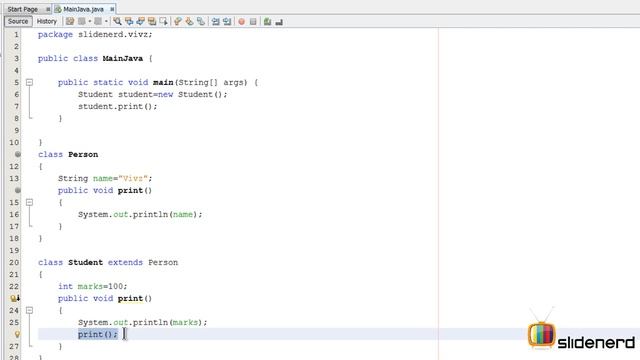
Task: Toggle Rectangular Selection mode icon
Action: [x=164, y=21]
